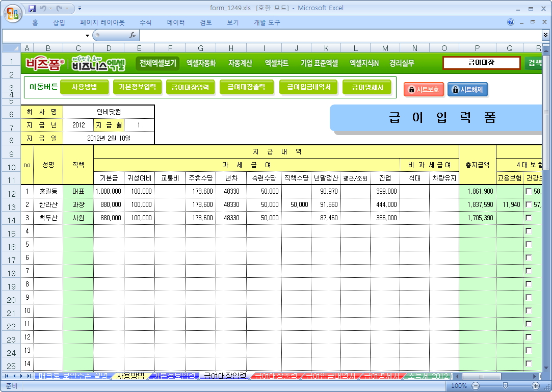This screenshot has height=392, width=552.
Task: Open Customize Quick Access Toolbar dropdown
Action: (80, 9)
